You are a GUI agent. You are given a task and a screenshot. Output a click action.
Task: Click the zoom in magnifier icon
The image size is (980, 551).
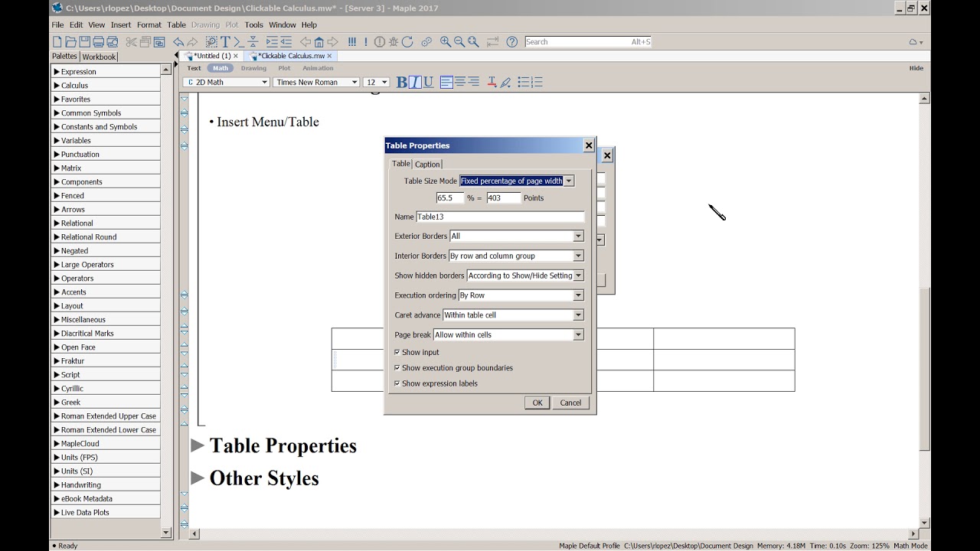446,42
